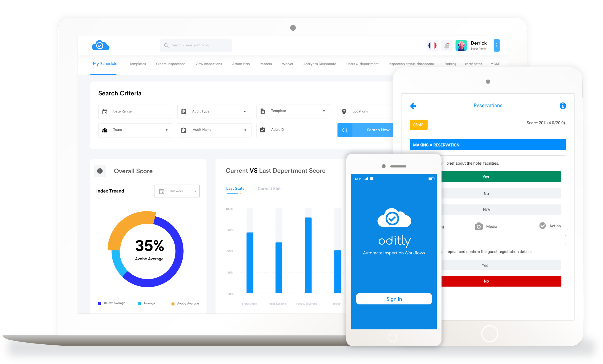Viewport: 603px width, 364px height.
Task: Click the pie chart icon beside Overall Score
Action: (x=100, y=171)
